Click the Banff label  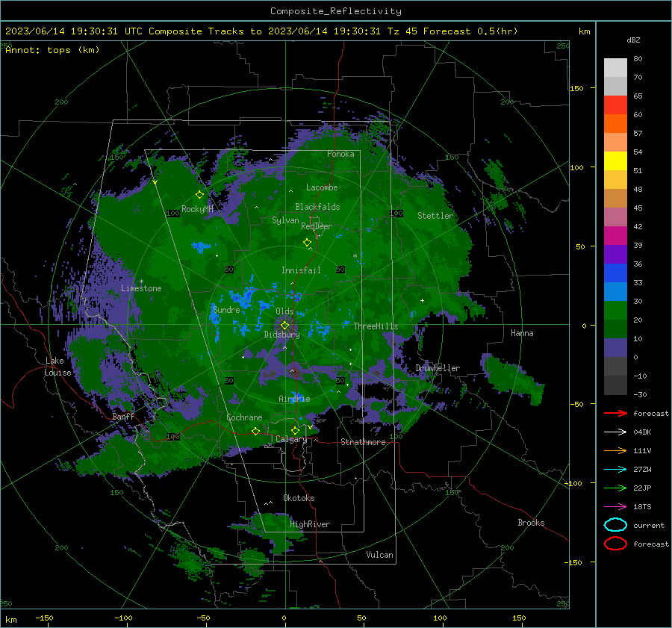[123, 416]
